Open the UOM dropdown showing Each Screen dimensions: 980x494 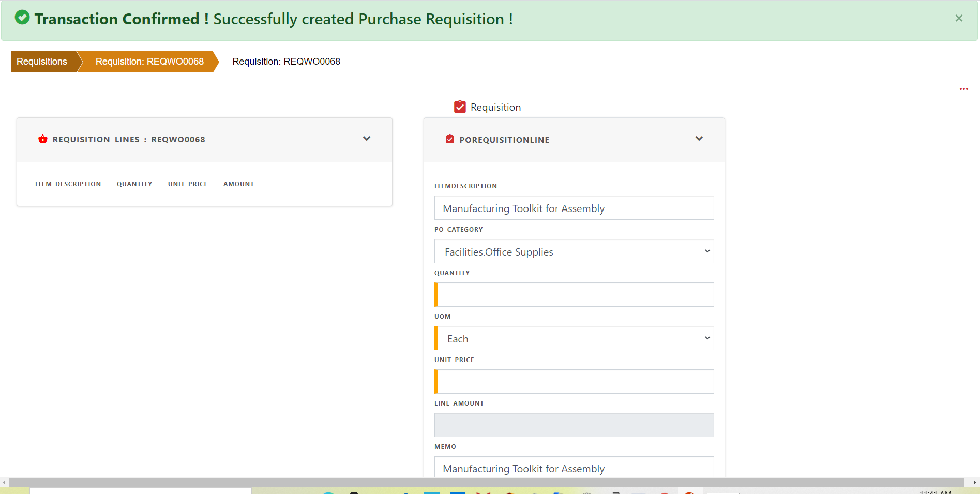[x=574, y=338]
